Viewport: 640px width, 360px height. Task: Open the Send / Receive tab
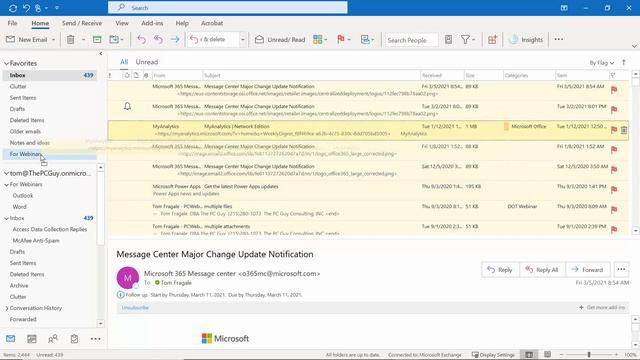(82, 23)
